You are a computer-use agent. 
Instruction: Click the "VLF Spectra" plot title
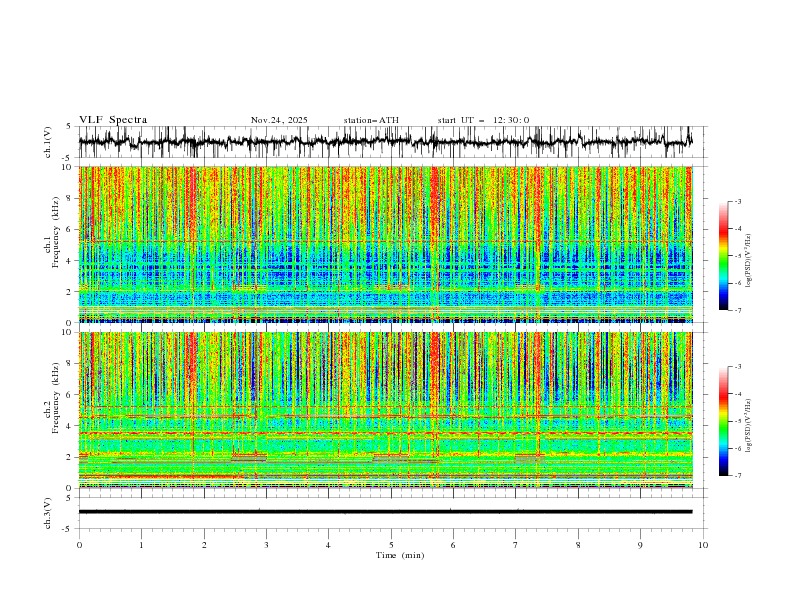coord(113,120)
